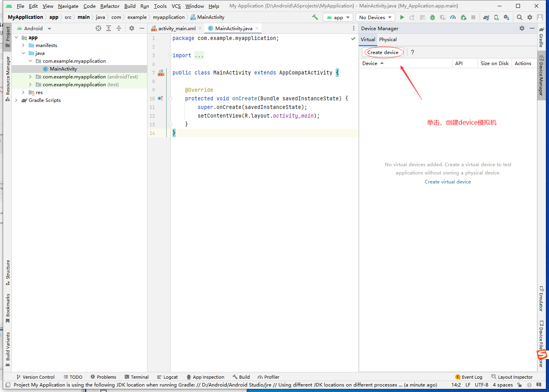This screenshot has height=392, width=549.
Task: Open Project panel options gear
Action: pyautogui.click(x=132, y=28)
